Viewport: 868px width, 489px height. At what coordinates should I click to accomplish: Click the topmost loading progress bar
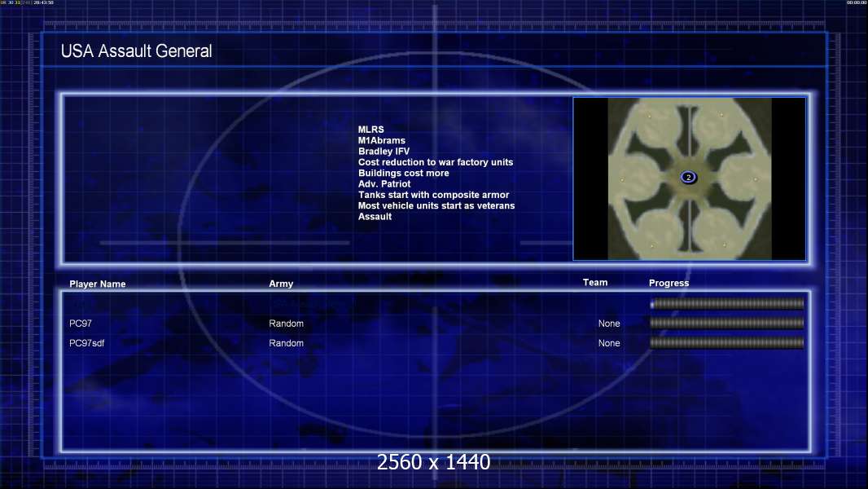[727, 303]
